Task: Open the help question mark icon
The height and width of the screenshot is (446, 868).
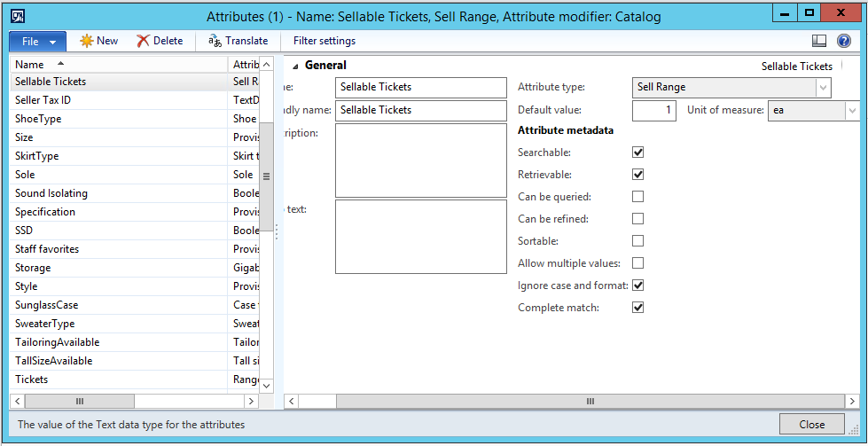Action: (x=844, y=41)
